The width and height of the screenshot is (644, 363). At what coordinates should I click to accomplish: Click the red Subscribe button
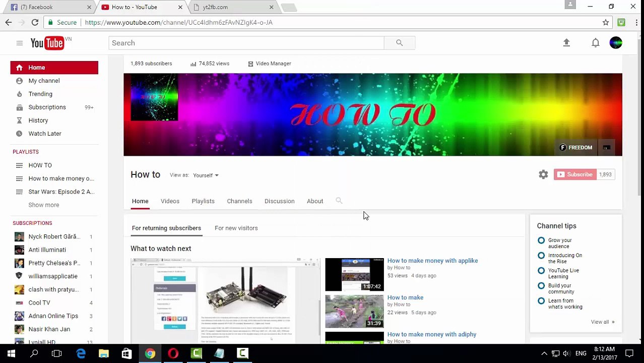click(x=575, y=174)
